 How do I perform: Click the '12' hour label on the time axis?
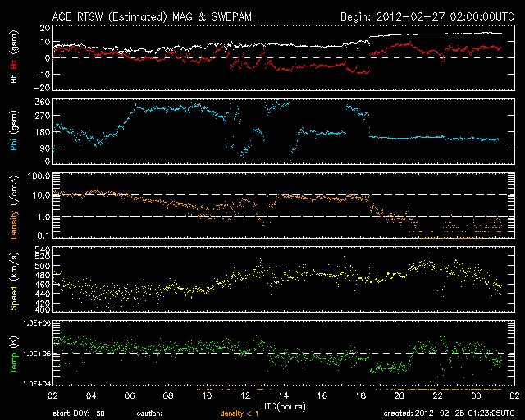coord(245,395)
